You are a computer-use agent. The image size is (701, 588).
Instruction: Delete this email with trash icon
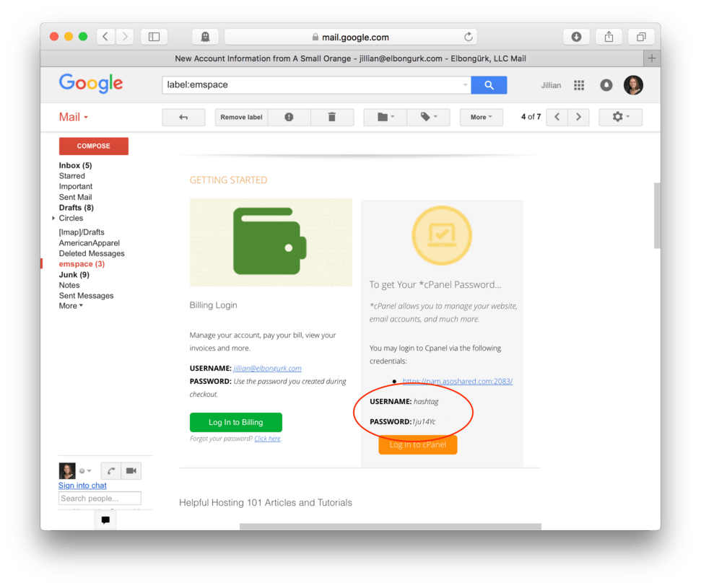pos(332,117)
